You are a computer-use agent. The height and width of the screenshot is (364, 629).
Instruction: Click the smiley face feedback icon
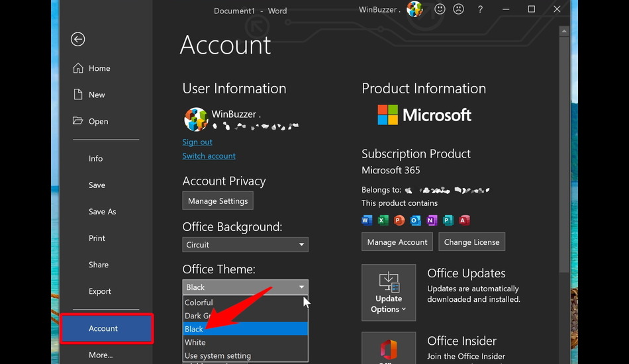tap(440, 9)
